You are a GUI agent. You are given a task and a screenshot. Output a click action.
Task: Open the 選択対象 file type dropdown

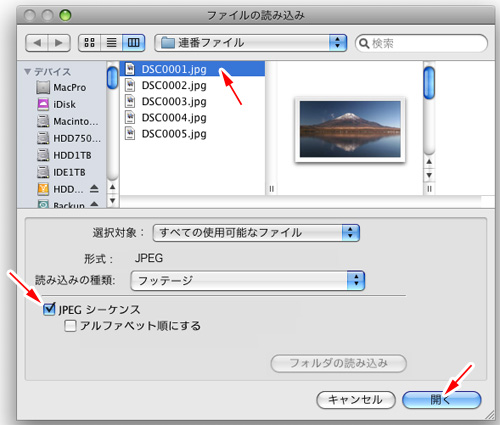256,233
